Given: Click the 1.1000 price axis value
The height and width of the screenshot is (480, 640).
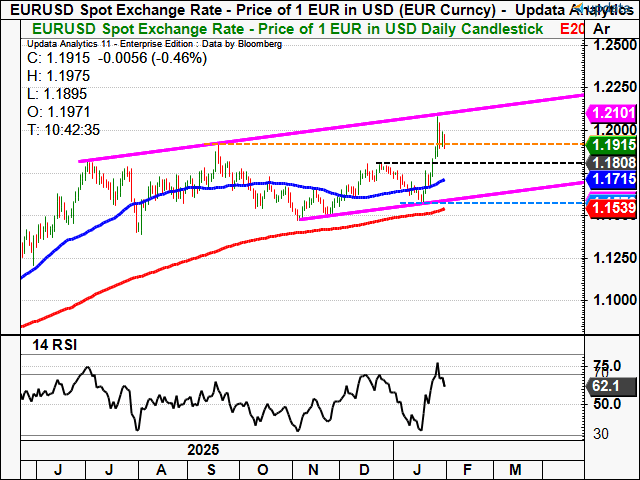Looking at the screenshot, I should click(611, 299).
